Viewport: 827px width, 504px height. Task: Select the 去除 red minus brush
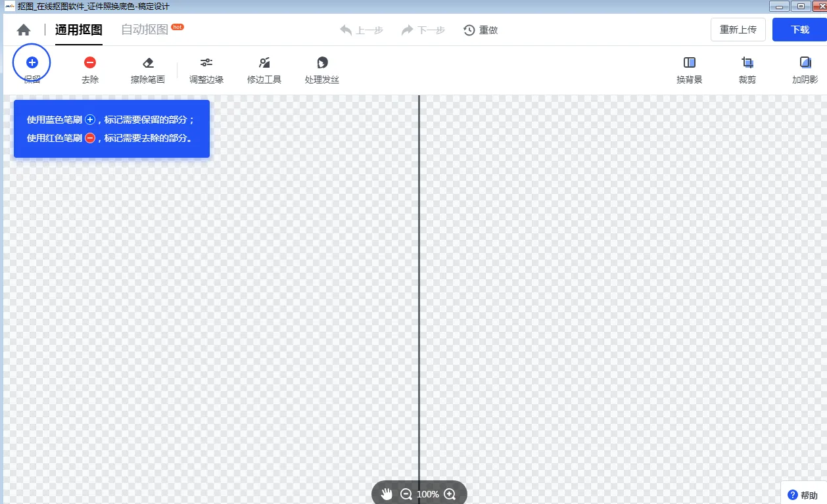pyautogui.click(x=90, y=70)
